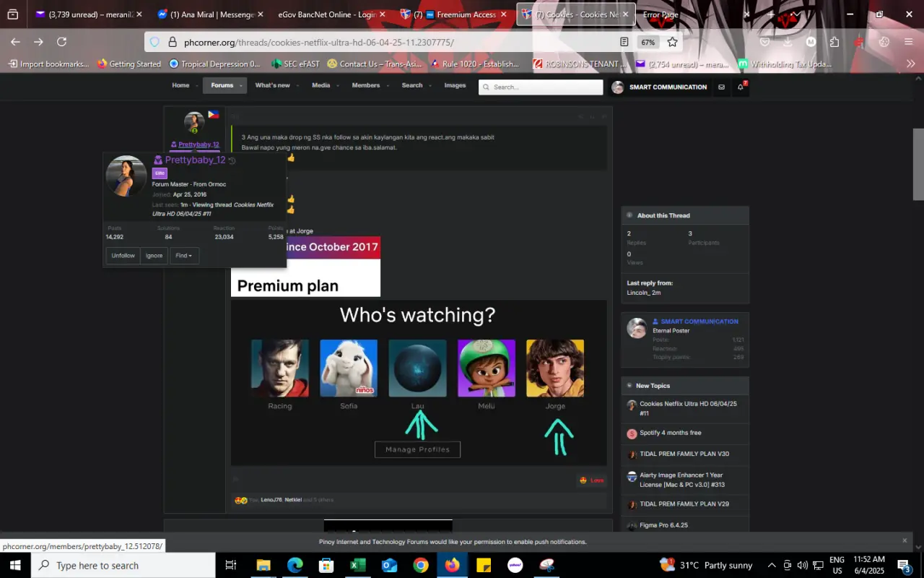Open the Yahoo Mail taskbar icon
Image resolution: width=924 pixels, height=578 pixels.
[515, 565]
